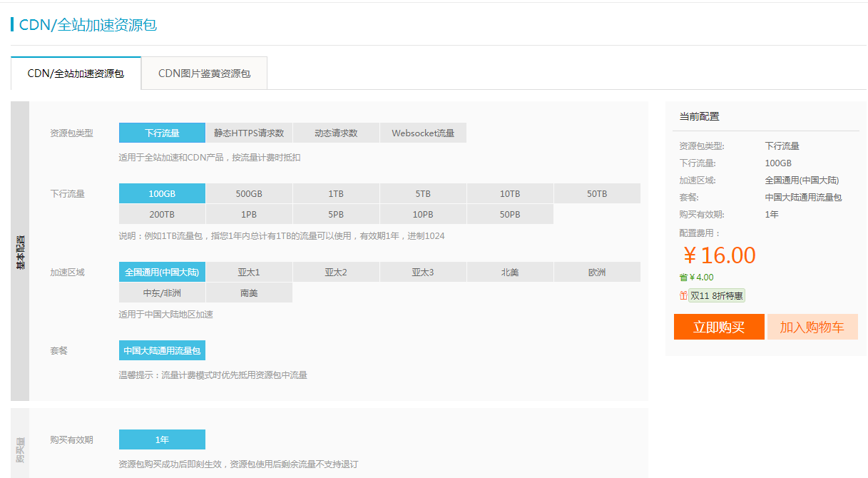Select 动态请求数 package type

pyautogui.click(x=336, y=133)
